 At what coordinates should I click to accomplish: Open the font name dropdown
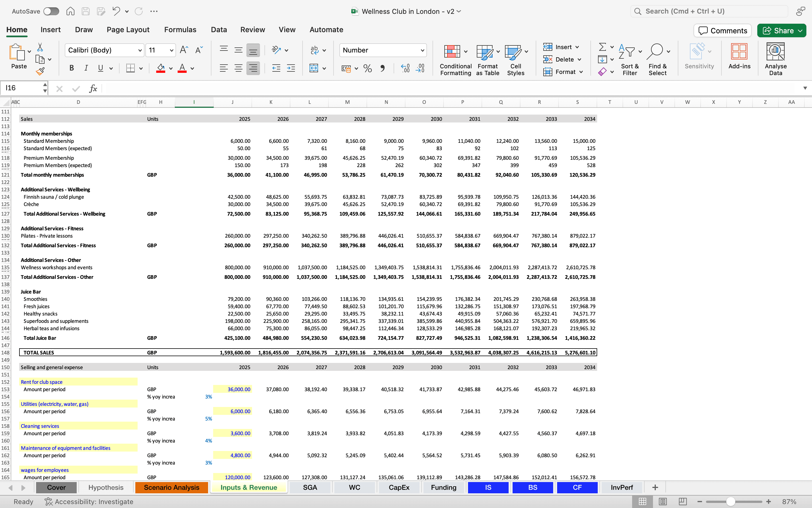140,51
